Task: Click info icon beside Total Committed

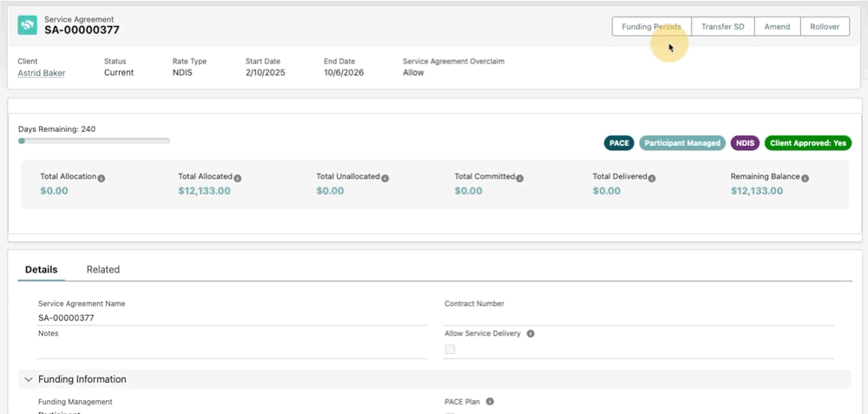Action: tap(520, 178)
